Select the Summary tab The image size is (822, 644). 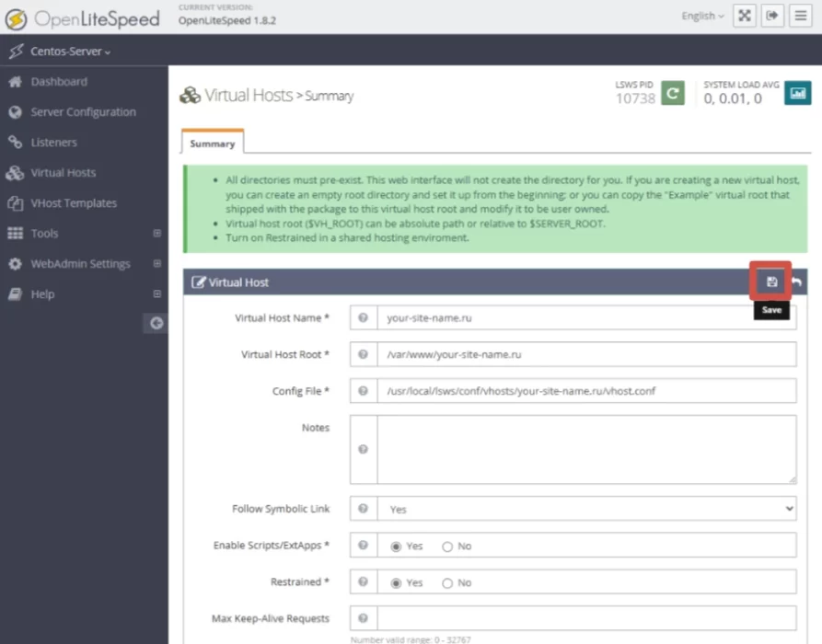click(x=213, y=143)
